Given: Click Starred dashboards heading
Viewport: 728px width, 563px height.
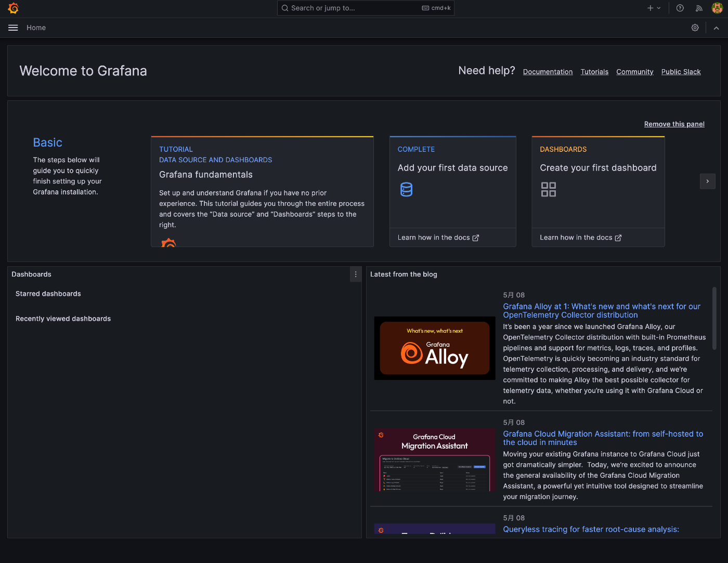Looking at the screenshot, I should [x=48, y=294].
